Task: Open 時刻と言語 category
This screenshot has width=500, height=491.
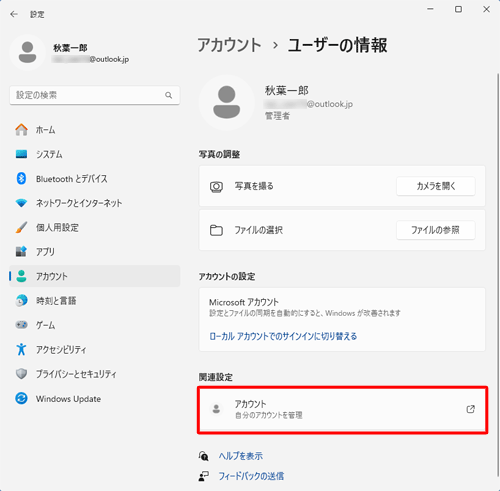Action: pyautogui.click(x=95, y=300)
